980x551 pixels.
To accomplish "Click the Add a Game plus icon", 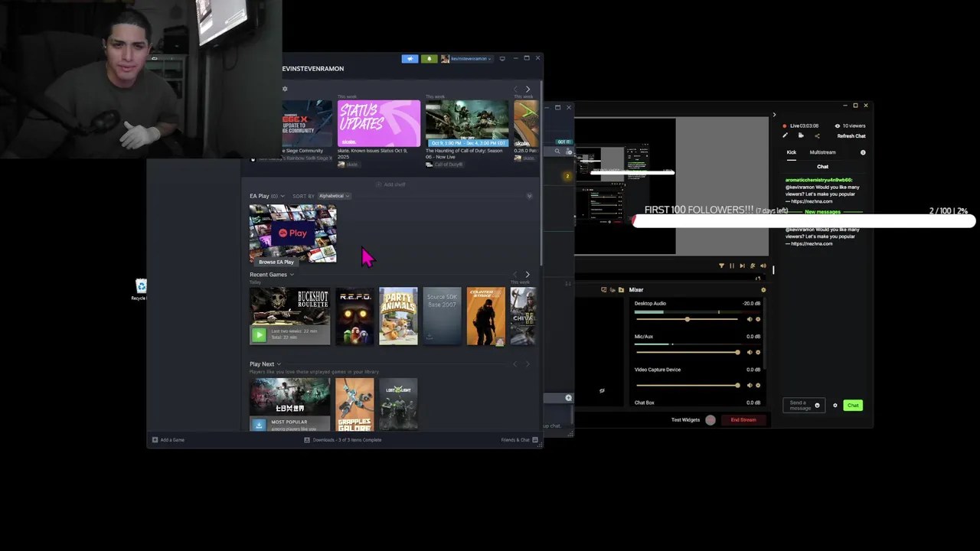I will [155, 440].
